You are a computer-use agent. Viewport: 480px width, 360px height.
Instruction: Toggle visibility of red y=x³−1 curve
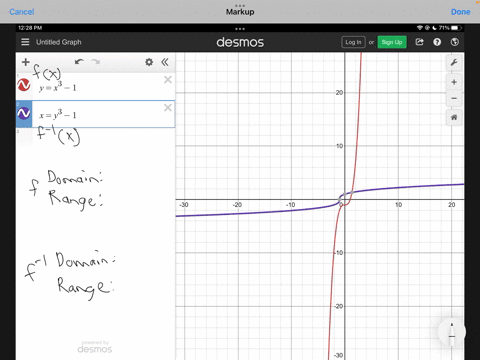pyautogui.click(x=24, y=85)
